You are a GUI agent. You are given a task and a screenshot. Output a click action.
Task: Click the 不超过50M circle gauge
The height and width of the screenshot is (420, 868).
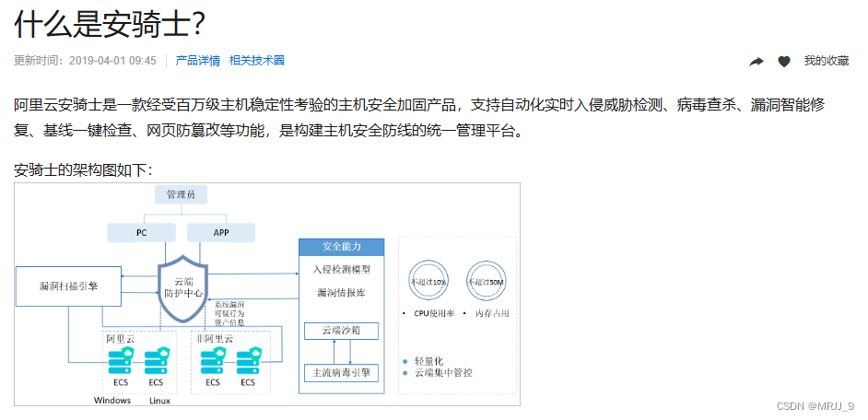tap(486, 281)
